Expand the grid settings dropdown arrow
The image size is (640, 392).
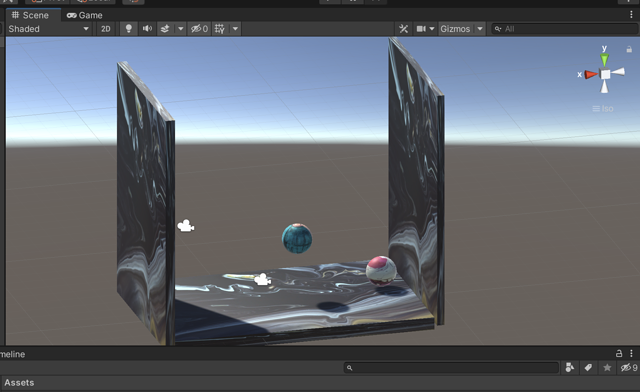pos(235,29)
